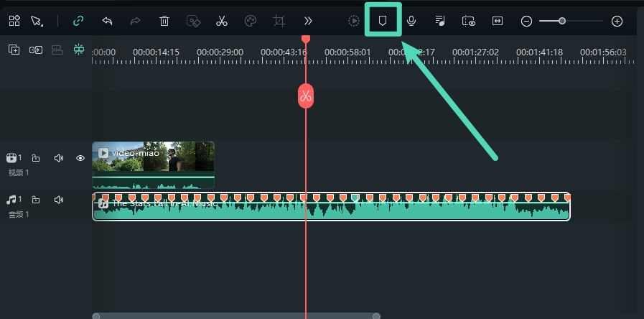Zoom timeline to fit icon
Image resolution: width=644 pixels, height=319 pixels.
(x=498, y=21)
